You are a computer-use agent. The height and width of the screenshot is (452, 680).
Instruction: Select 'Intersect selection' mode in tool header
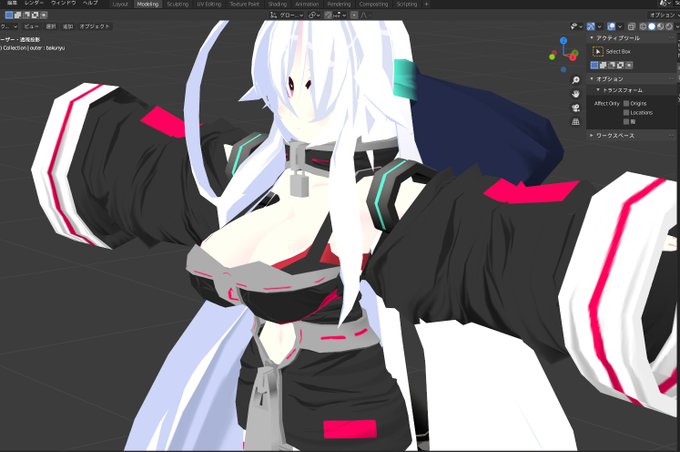point(44,15)
